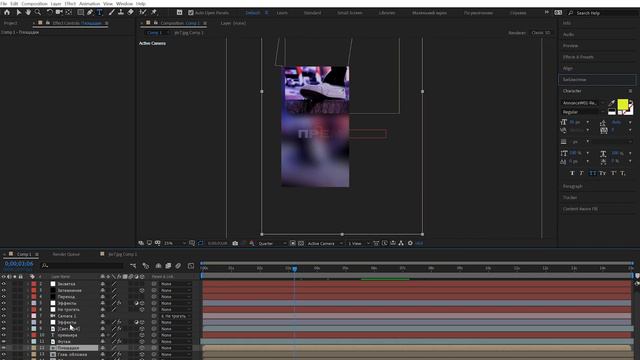640x360 pixels.
Task: Open the Layer menu
Action: click(56, 3)
